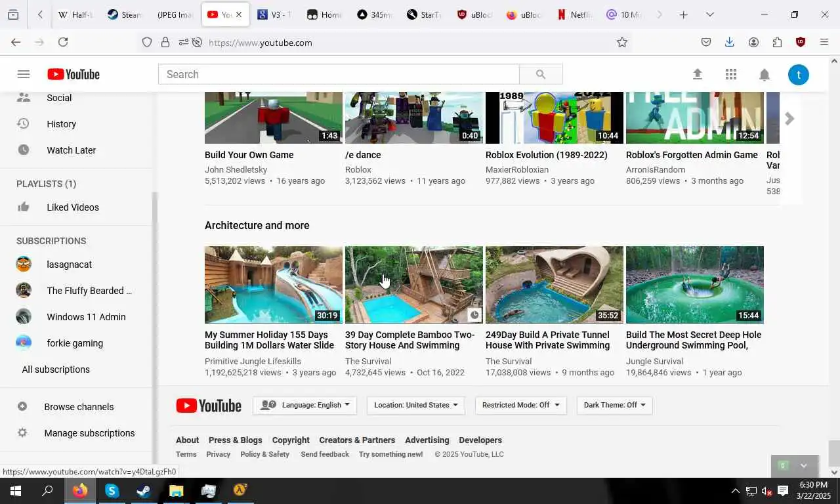
Task: Reload the page with the refresh icon
Action: click(x=63, y=42)
